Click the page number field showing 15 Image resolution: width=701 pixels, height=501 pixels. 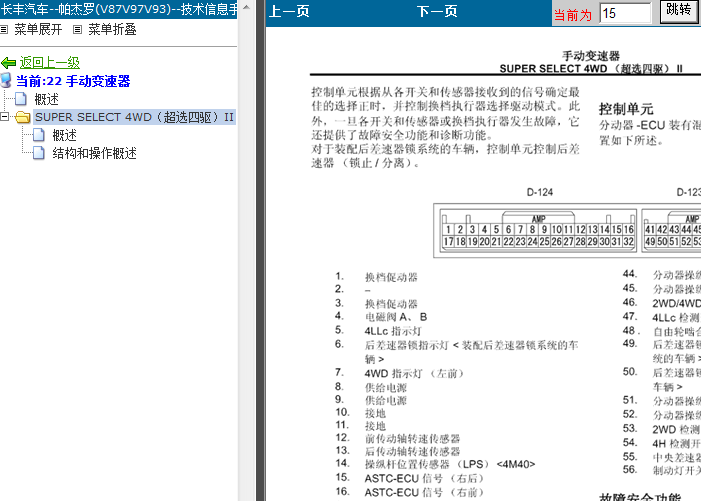pos(625,13)
